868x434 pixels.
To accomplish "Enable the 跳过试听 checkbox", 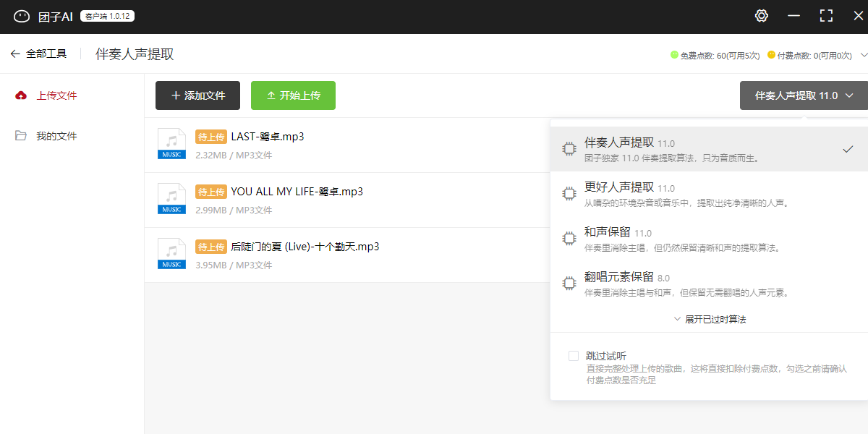I will pyautogui.click(x=574, y=356).
